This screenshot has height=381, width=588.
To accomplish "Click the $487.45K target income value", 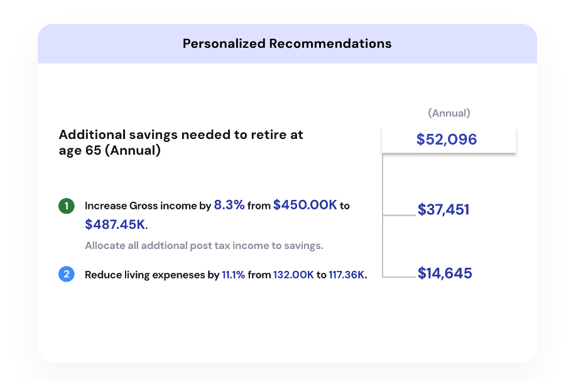I will pos(116,224).
